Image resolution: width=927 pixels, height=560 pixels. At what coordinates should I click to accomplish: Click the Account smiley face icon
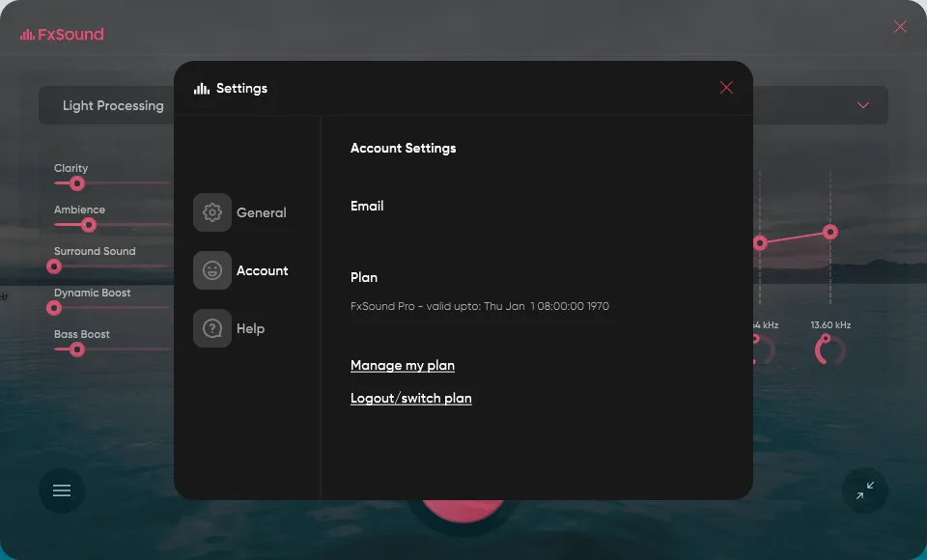[x=211, y=270]
